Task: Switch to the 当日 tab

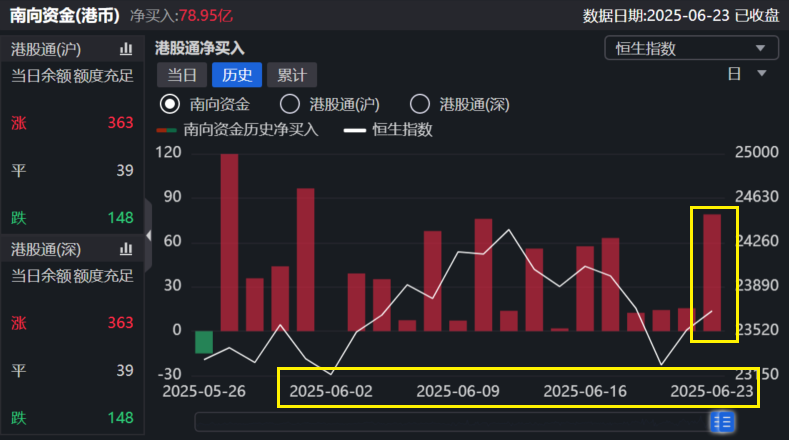Action: click(x=182, y=75)
